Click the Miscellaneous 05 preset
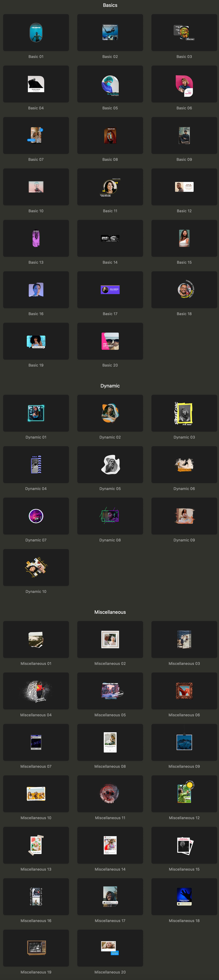The height and width of the screenshot is (980, 219). (x=110, y=691)
